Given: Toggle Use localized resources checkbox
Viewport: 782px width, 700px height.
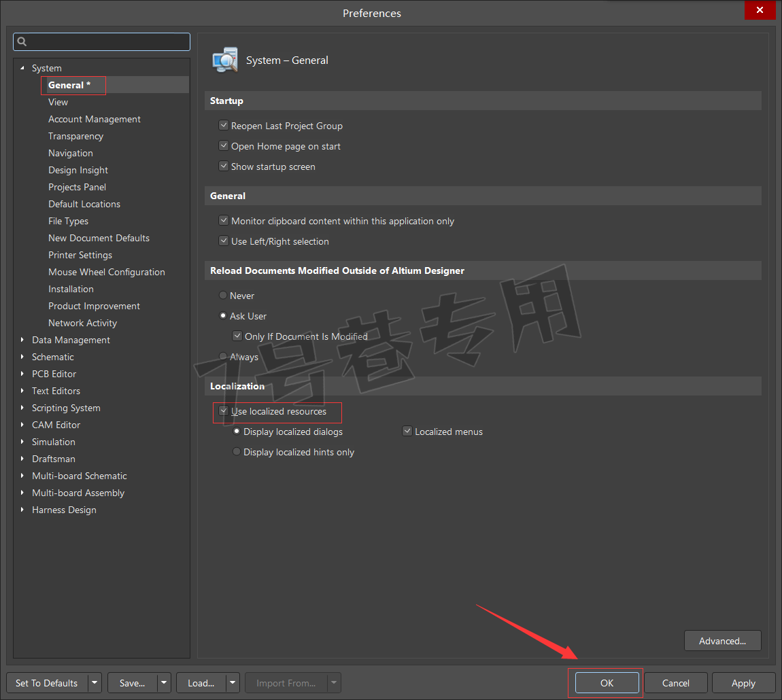Looking at the screenshot, I should (224, 411).
